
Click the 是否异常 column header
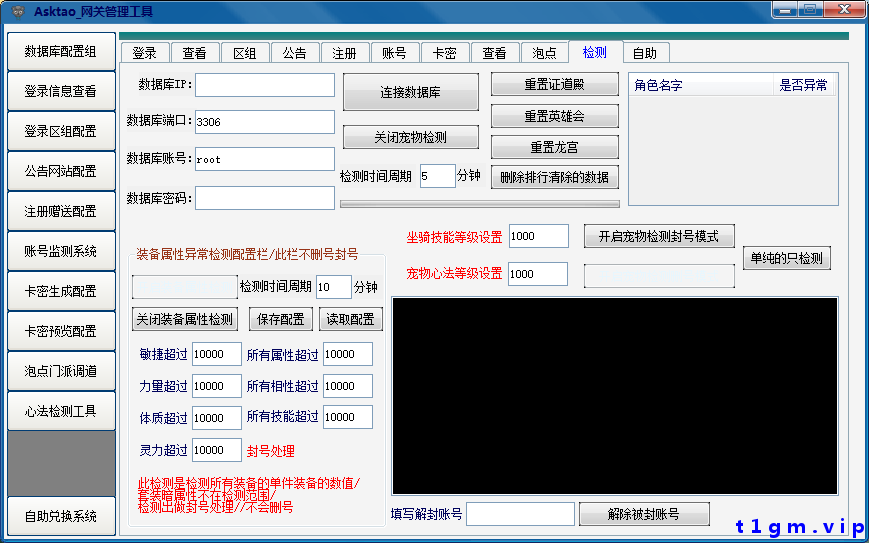coord(803,85)
